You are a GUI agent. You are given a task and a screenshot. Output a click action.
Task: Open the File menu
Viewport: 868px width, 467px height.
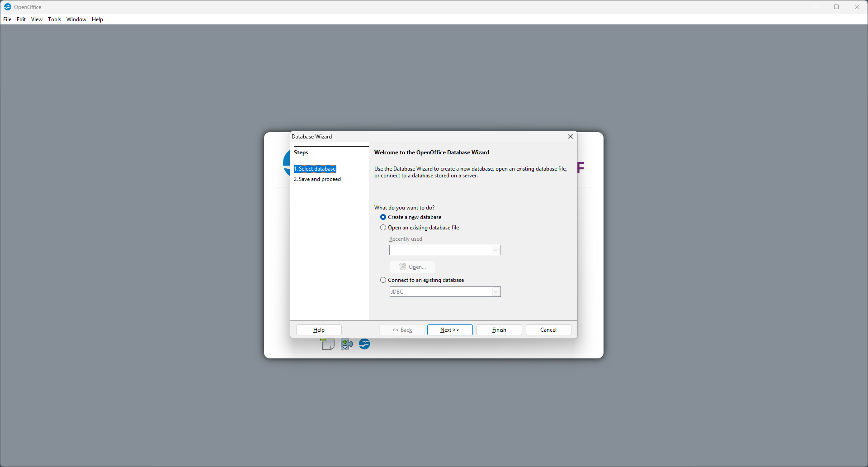(7, 19)
